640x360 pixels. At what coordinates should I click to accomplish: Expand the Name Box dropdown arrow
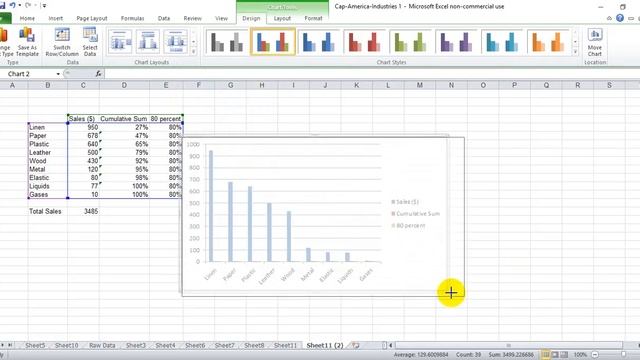[58, 74]
